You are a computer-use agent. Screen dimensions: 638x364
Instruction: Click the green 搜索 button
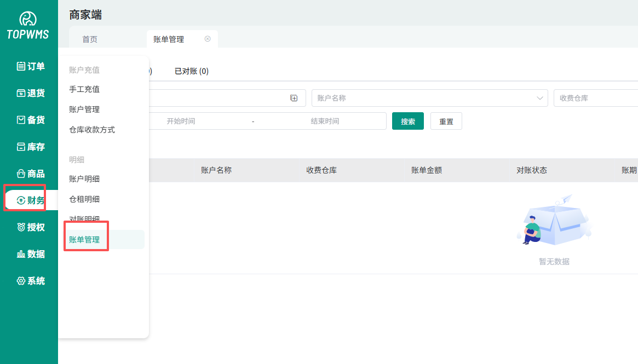click(408, 121)
